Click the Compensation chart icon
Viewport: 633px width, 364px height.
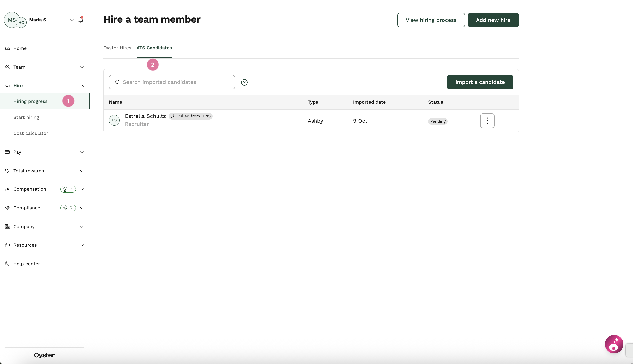click(x=7, y=189)
